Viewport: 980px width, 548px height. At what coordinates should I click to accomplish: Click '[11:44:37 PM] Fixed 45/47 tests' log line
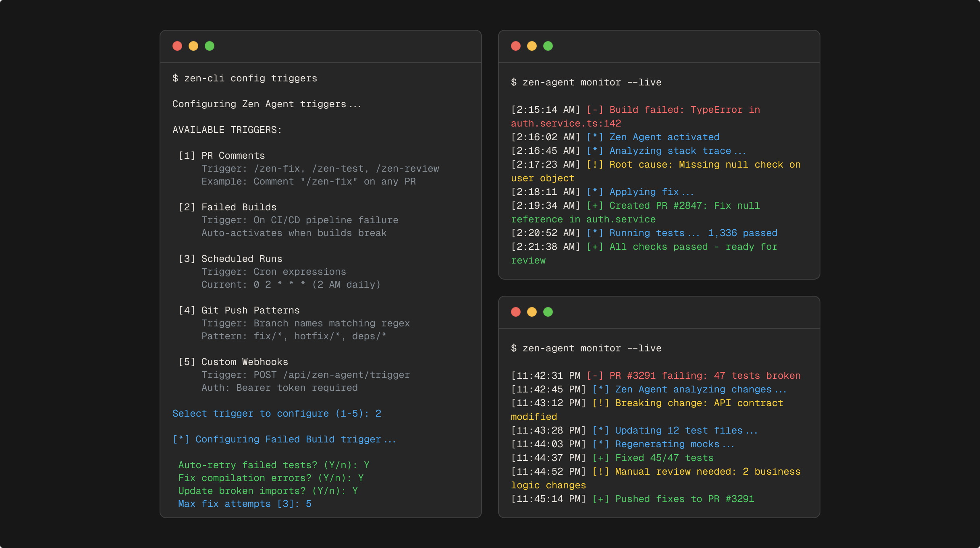pyautogui.click(x=612, y=458)
